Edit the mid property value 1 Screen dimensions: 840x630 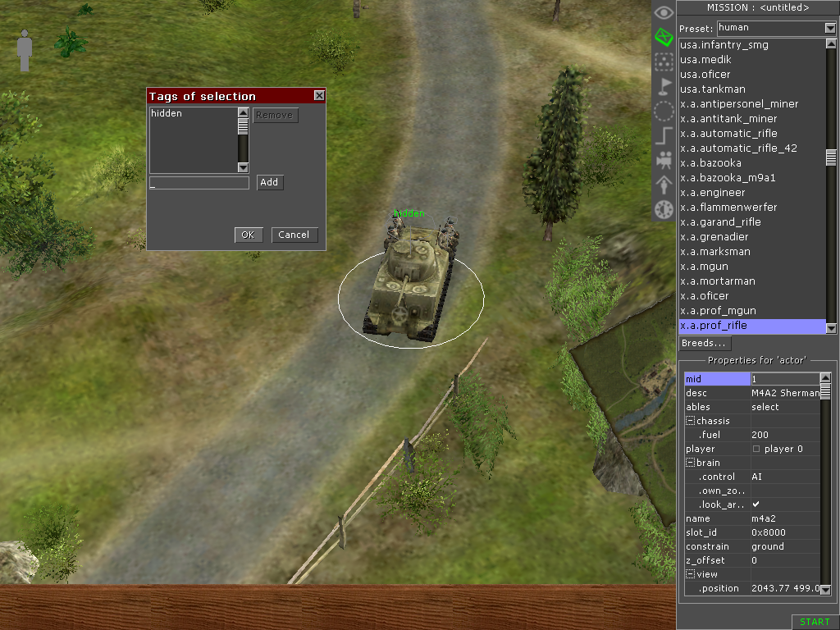pos(785,379)
